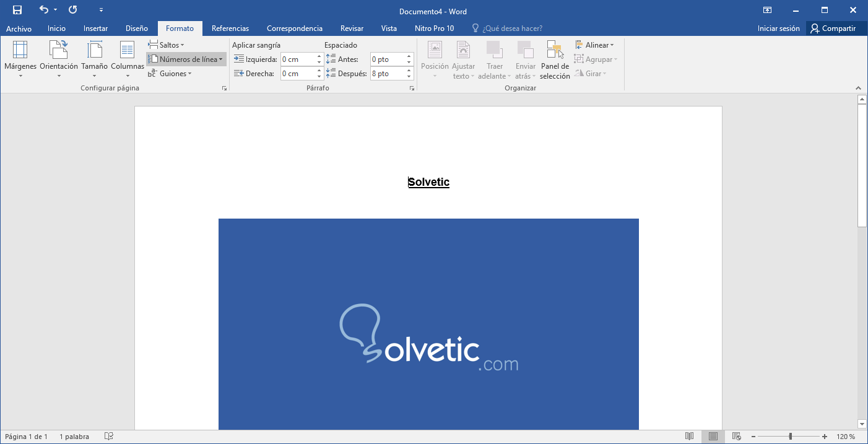Increase the Izquierda indent with up arrow

[x=319, y=56]
